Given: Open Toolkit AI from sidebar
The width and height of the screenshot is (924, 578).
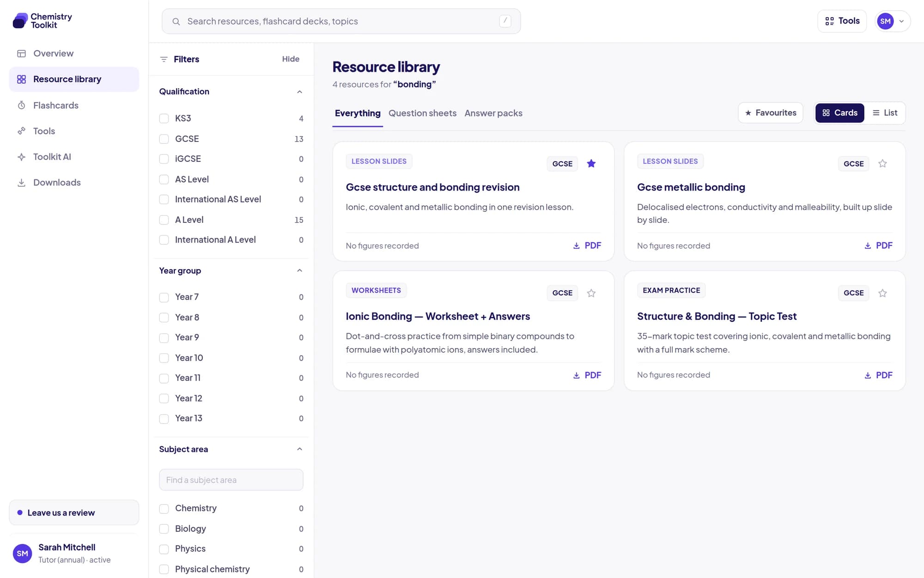Looking at the screenshot, I should point(74,157).
